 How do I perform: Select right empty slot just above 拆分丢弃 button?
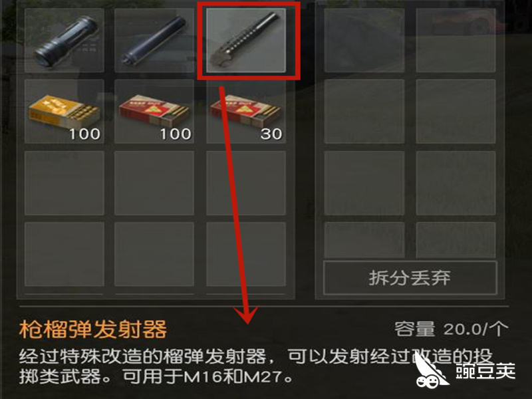456,239
